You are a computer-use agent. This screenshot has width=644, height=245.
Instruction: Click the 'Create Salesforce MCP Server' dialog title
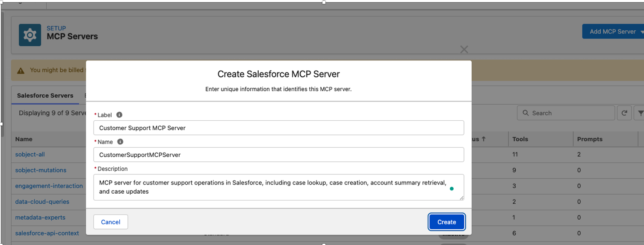coord(278,74)
